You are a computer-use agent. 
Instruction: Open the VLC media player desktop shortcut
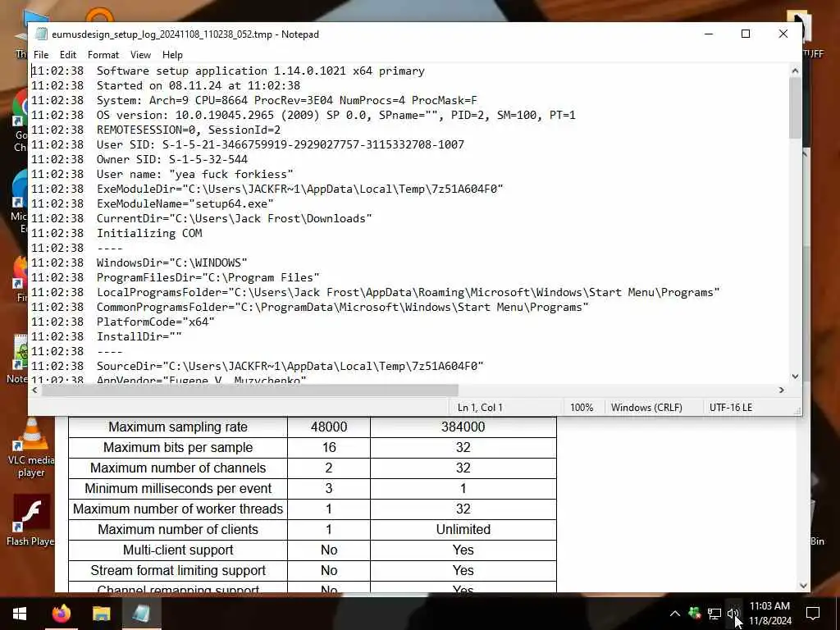[x=31, y=449]
